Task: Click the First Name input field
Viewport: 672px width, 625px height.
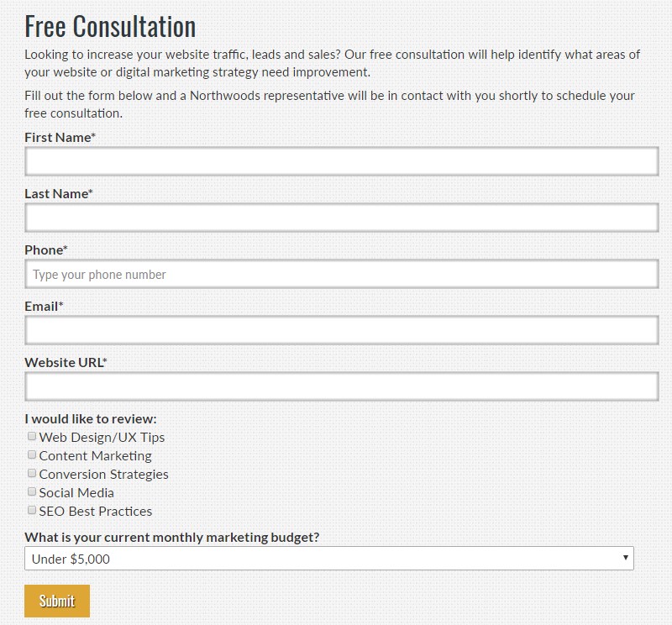Action: [x=342, y=161]
